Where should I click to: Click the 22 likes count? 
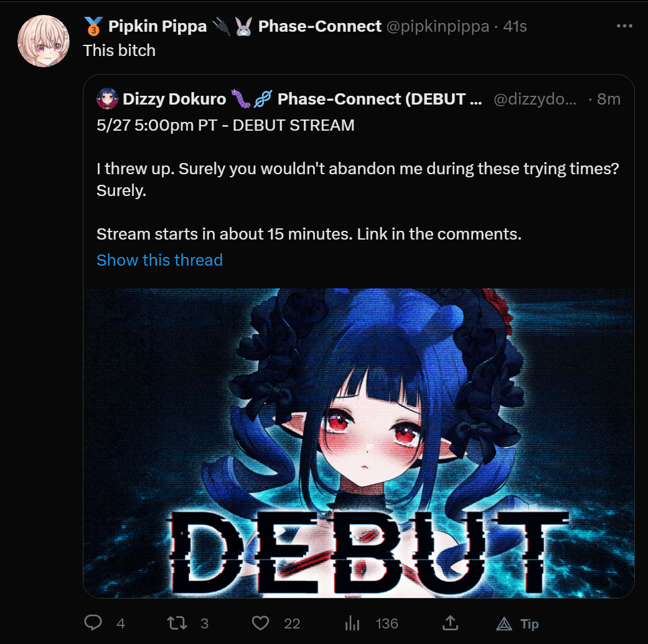point(292,623)
